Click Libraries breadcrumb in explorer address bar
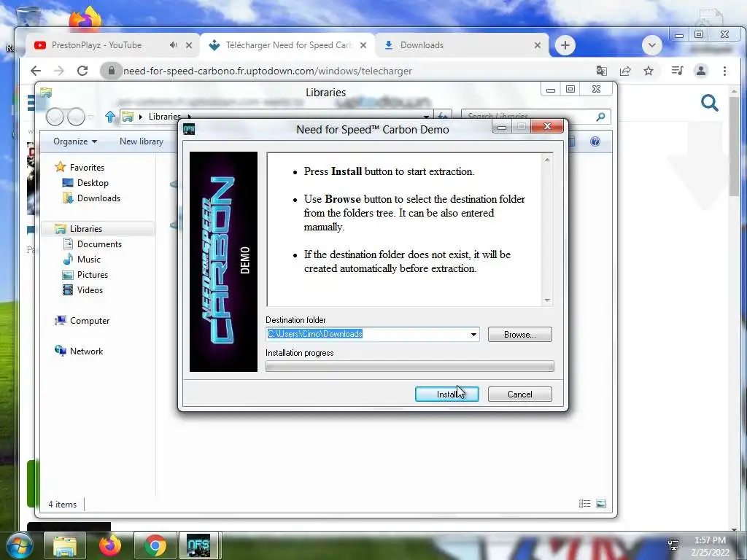 coord(164,116)
